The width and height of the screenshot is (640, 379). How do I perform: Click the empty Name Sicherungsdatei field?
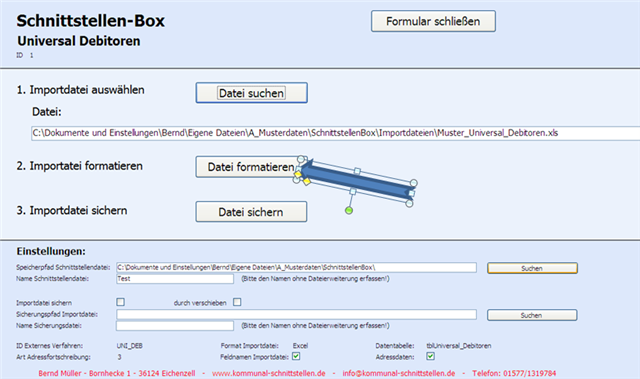(x=175, y=326)
